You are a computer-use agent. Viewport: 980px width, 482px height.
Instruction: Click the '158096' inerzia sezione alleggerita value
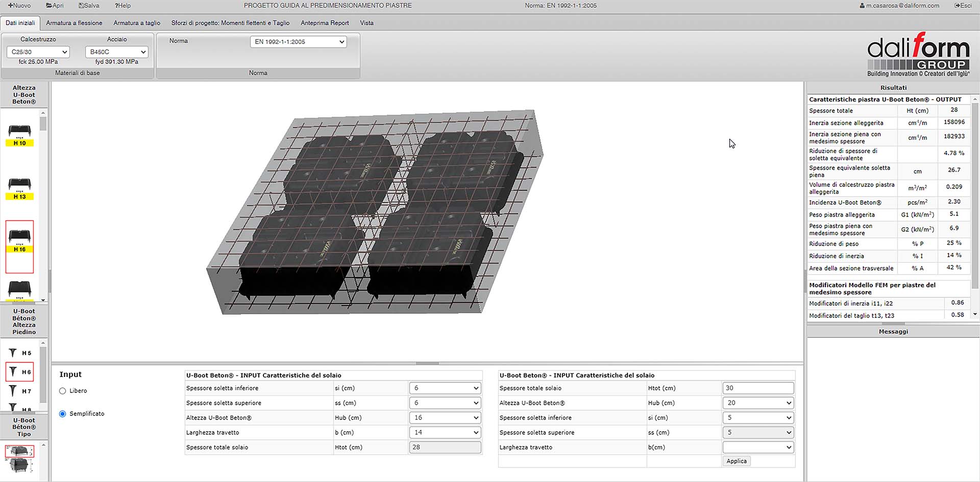[954, 122]
